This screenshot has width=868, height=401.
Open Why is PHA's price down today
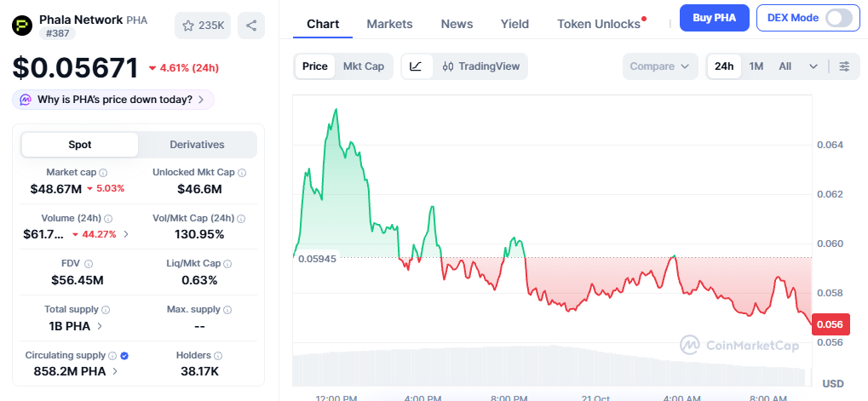pyautogui.click(x=113, y=100)
